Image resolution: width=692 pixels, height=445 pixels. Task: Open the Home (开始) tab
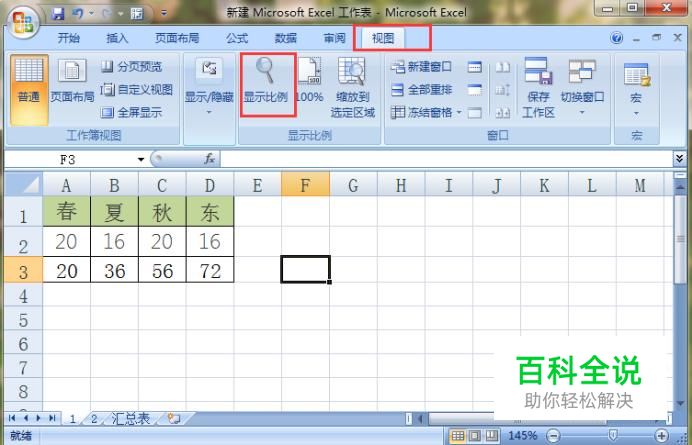coord(68,38)
